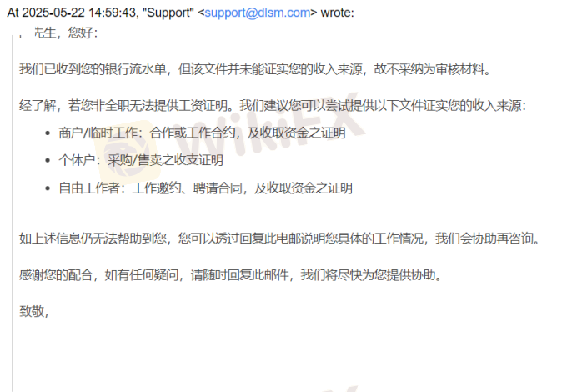
Task: Click the line starting with 感谢您的配合
Action: coord(231,274)
